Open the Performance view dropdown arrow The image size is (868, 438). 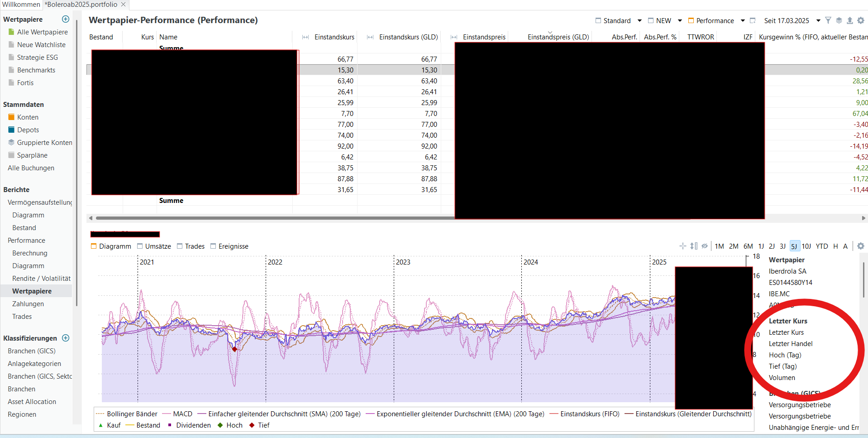pyautogui.click(x=743, y=21)
